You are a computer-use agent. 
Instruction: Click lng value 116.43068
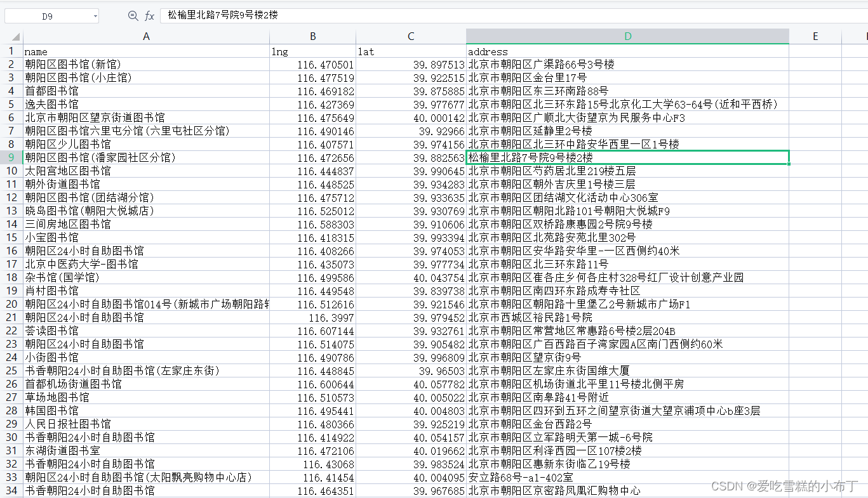tap(312, 464)
